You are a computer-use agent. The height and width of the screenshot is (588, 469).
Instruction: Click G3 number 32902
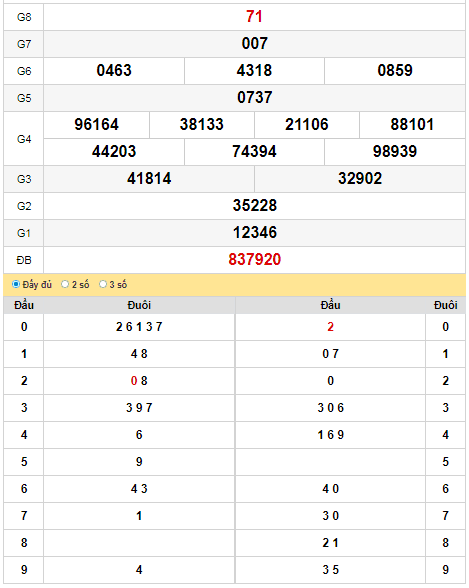[x=360, y=178]
